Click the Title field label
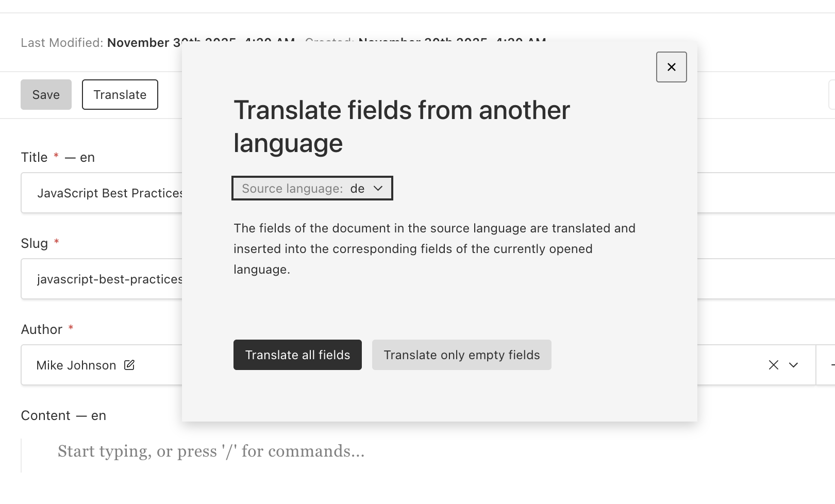This screenshot has width=835, height=504. click(34, 158)
